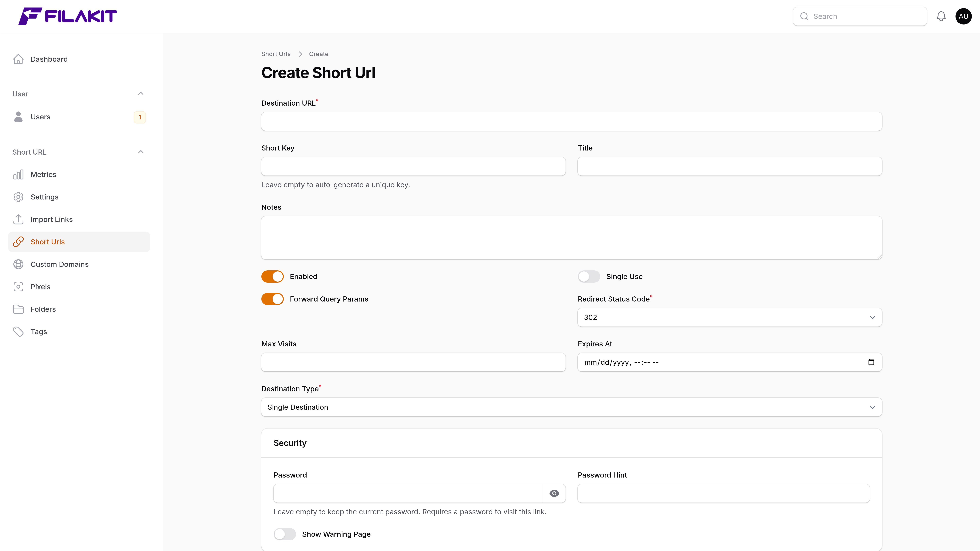Click the Short Urls link icon
Image resolution: width=980 pixels, height=551 pixels.
[18, 242]
